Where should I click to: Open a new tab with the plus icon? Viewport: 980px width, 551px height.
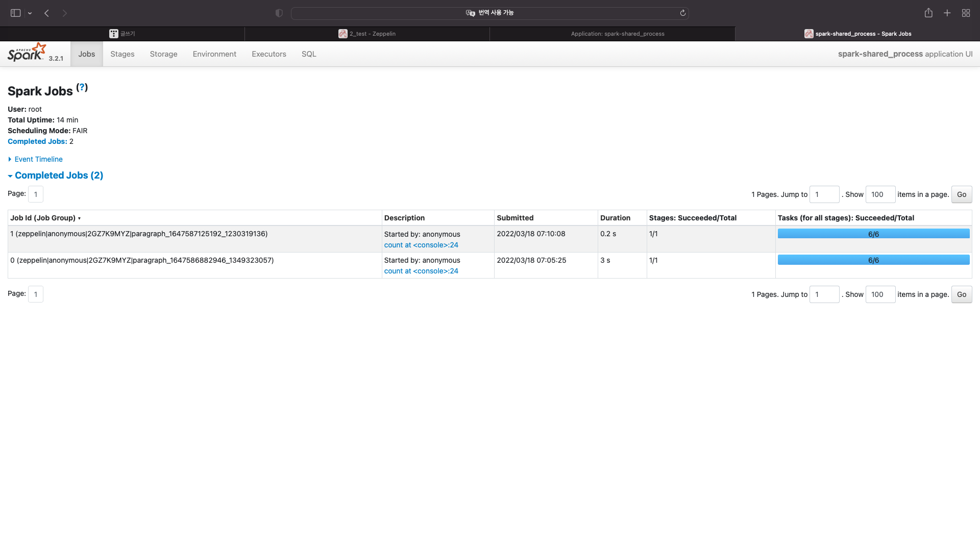(x=947, y=13)
